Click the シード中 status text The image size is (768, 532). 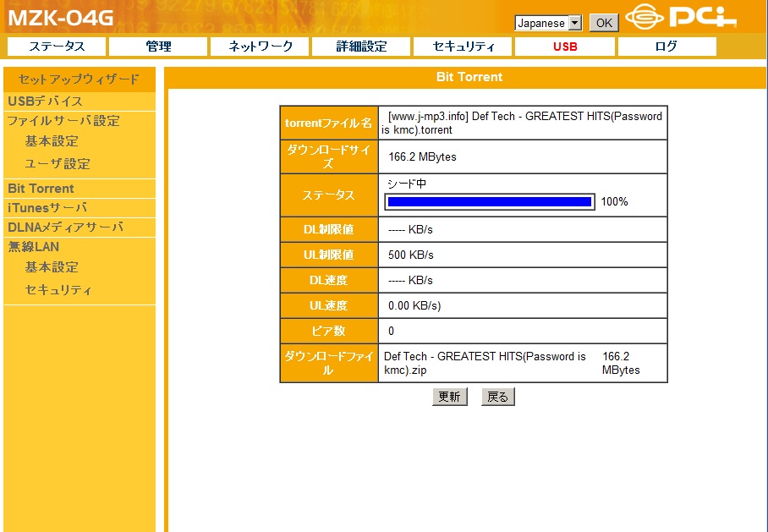(x=407, y=184)
